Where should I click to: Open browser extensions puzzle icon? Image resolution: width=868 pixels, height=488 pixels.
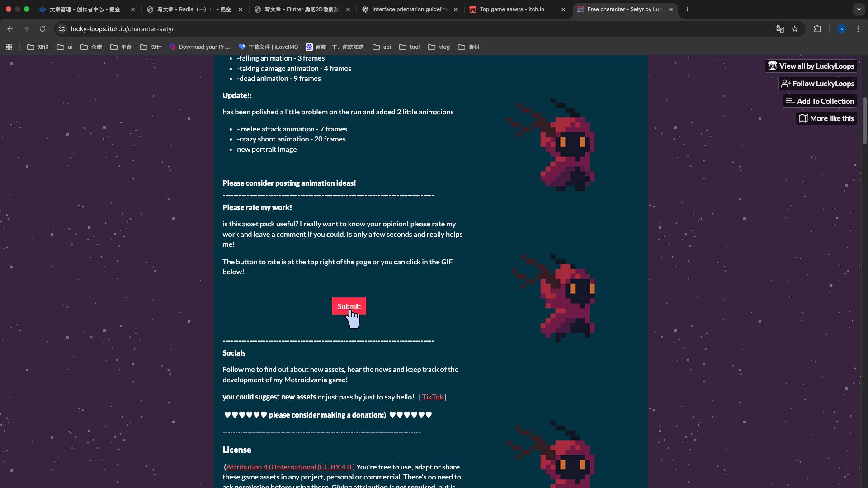[x=817, y=29]
